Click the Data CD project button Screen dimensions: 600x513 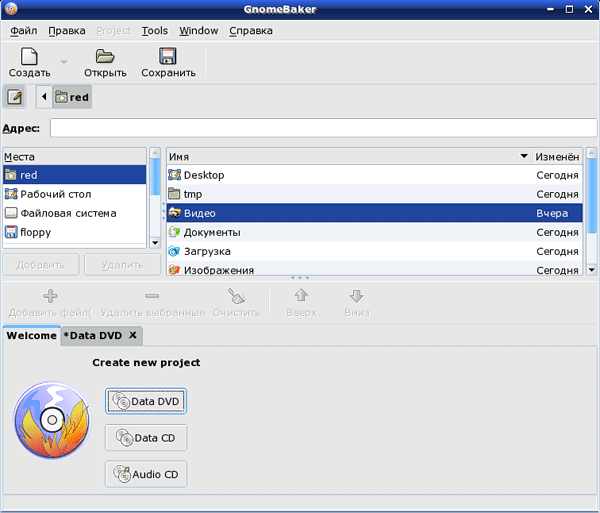(x=146, y=438)
